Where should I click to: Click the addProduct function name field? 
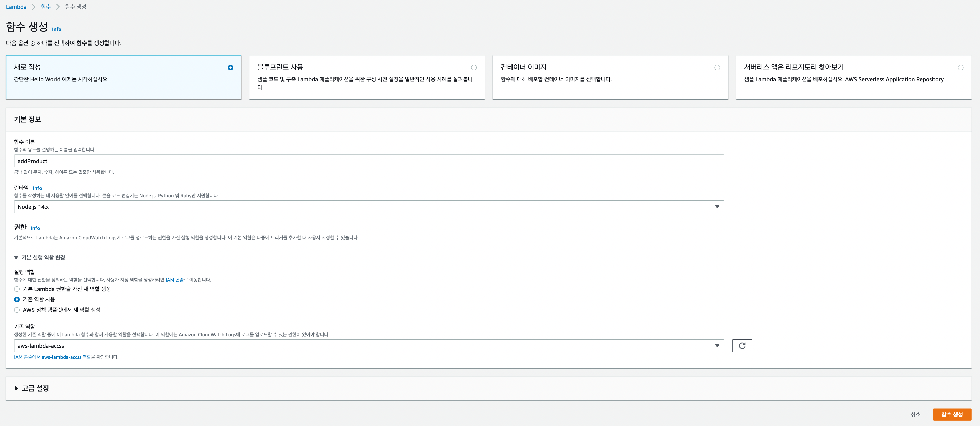click(x=368, y=161)
